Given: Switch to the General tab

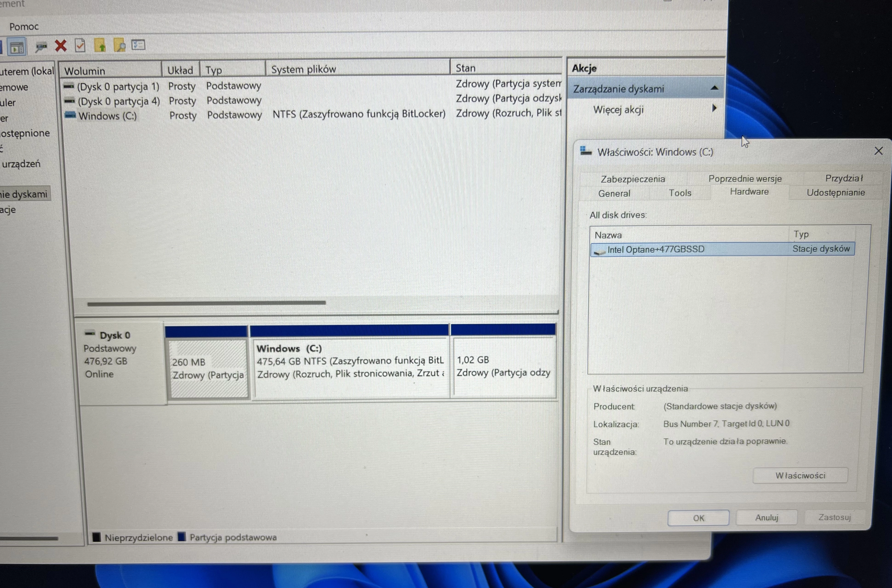Looking at the screenshot, I should point(614,193).
